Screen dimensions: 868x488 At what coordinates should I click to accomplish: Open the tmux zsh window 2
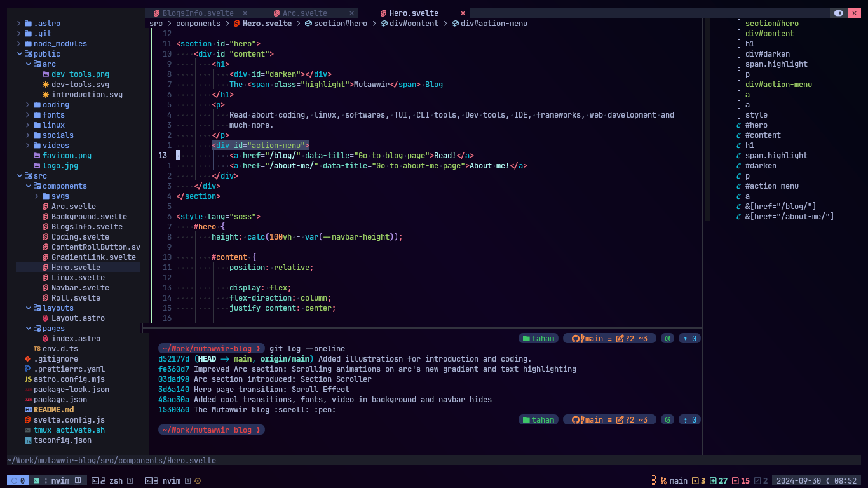tap(112, 481)
